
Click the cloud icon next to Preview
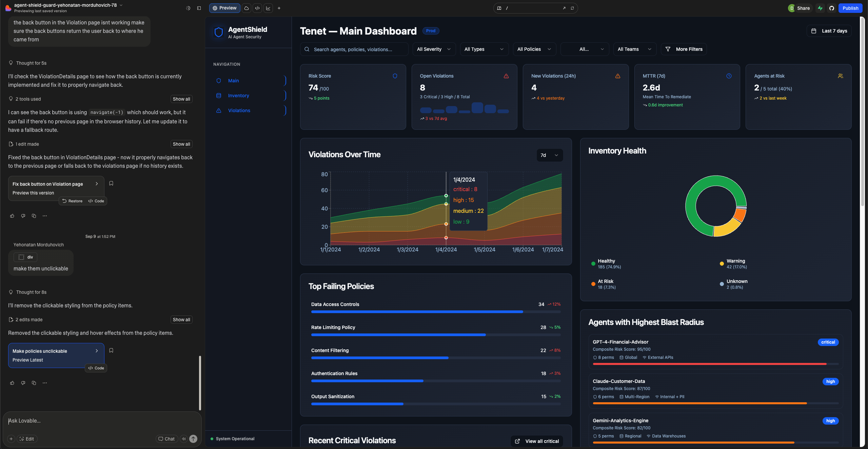[x=246, y=8]
